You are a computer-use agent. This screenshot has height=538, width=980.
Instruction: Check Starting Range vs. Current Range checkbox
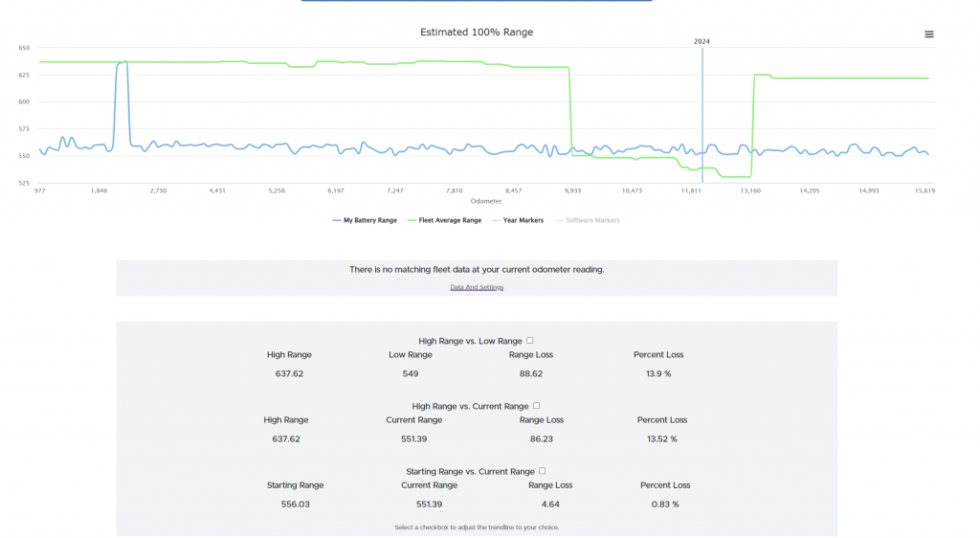tap(542, 471)
